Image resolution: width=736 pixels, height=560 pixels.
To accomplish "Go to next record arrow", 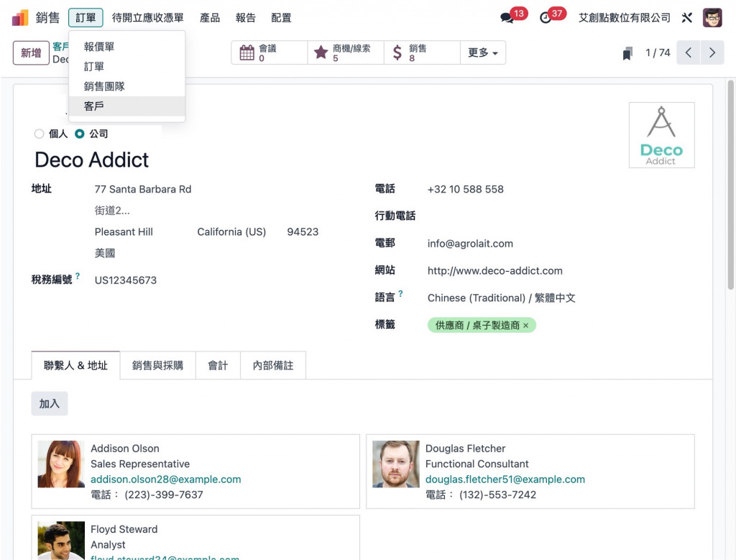I will [712, 52].
